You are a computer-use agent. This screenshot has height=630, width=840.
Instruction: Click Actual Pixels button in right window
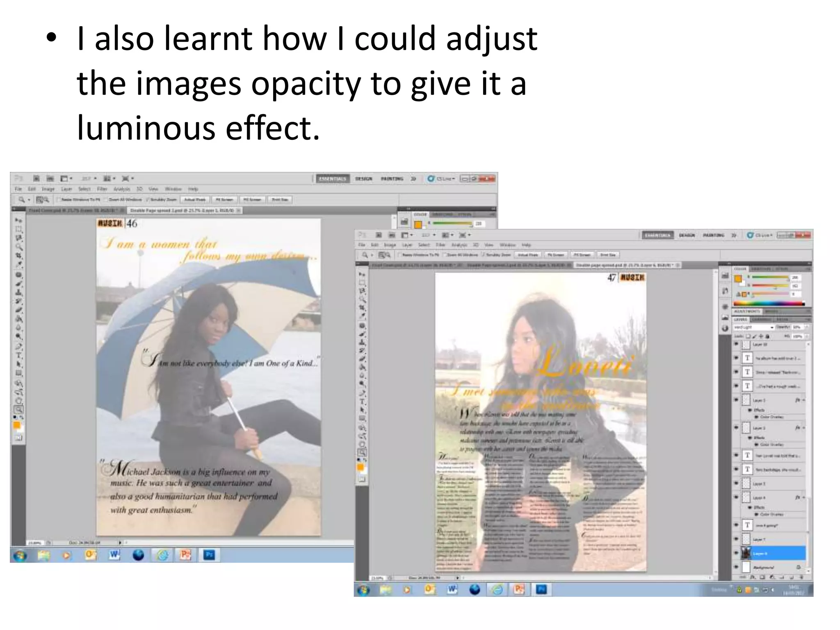pos(527,255)
